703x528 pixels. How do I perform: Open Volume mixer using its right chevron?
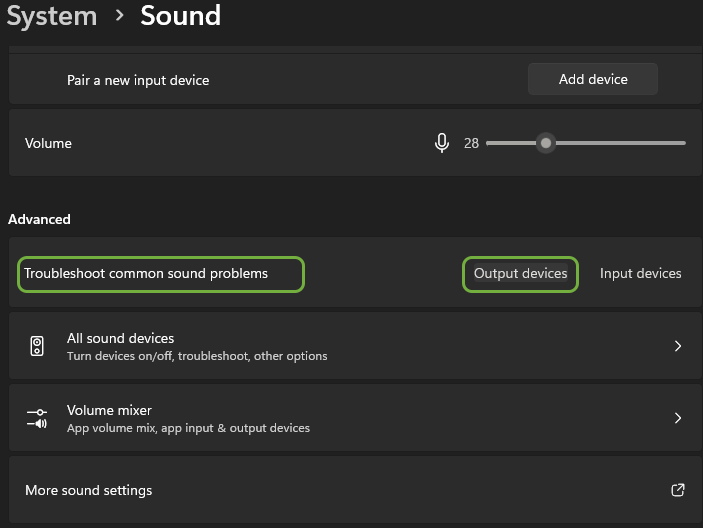click(678, 418)
